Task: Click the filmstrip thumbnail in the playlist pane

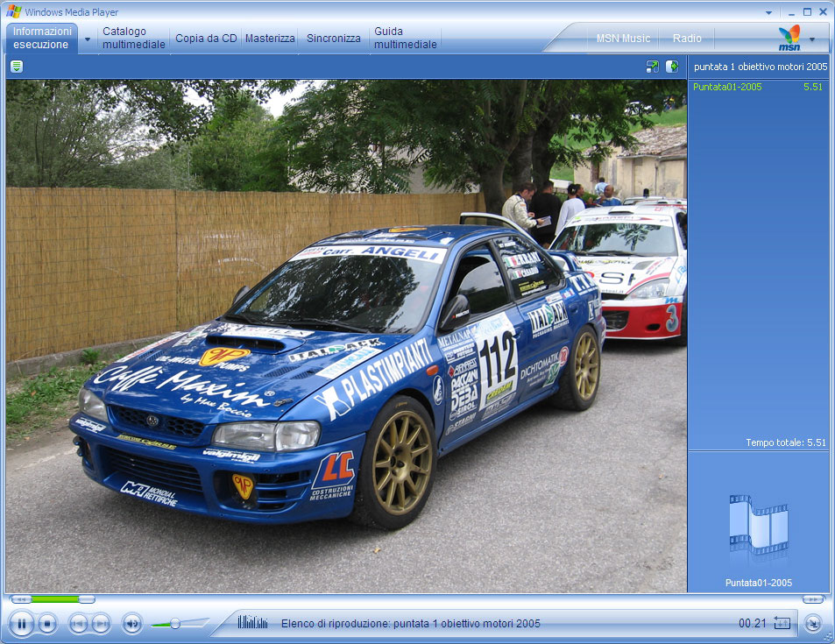Action: 758,525
